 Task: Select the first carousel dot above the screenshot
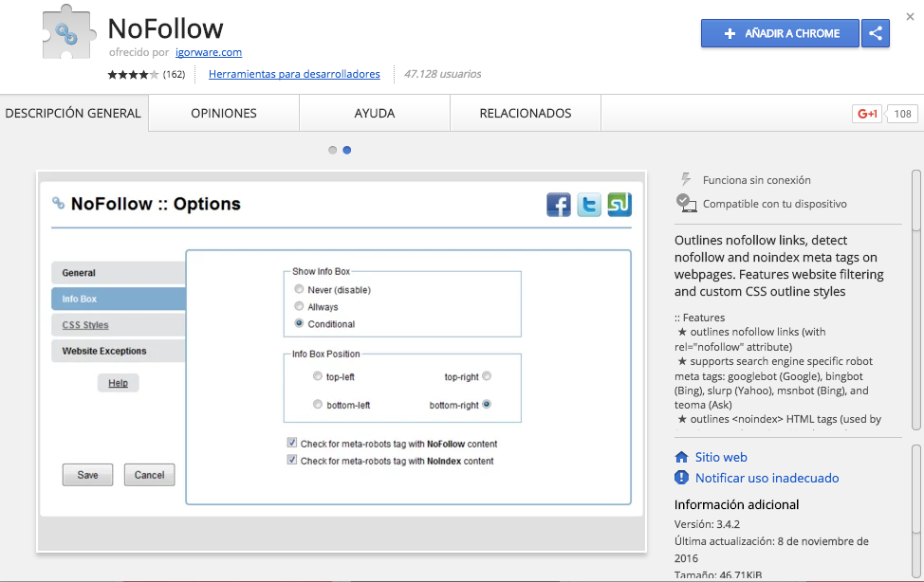tap(332, 150)
